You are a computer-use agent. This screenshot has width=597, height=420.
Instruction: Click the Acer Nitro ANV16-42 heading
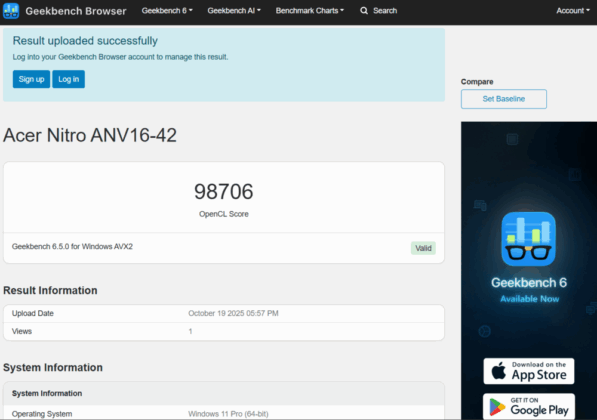click(x=90, y=135)
